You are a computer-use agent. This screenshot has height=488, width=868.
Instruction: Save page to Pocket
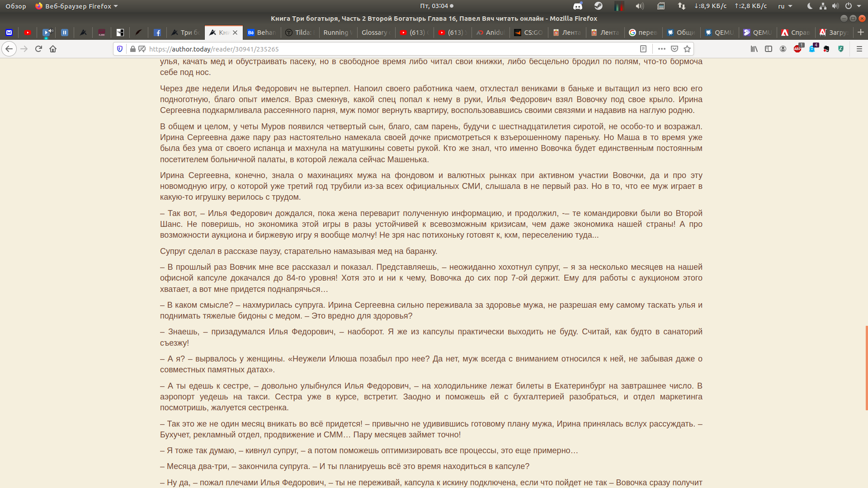coord(675,49)
